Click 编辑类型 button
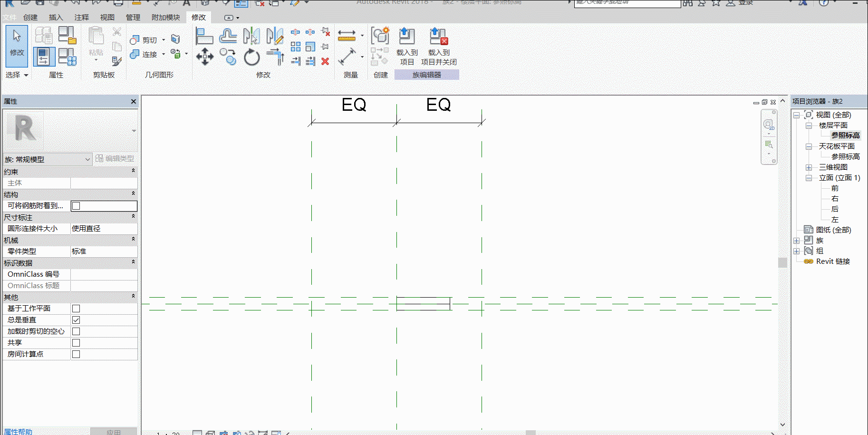This screenshot has height=435, width=868. pyautogui.click(x=115, y=159)
